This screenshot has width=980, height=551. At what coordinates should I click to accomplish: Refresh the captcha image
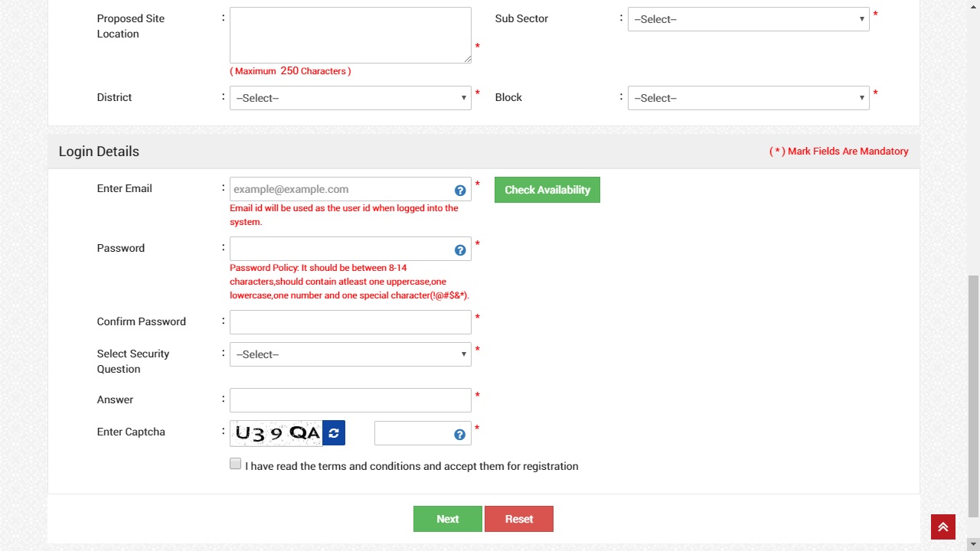[x=334, y=433]
